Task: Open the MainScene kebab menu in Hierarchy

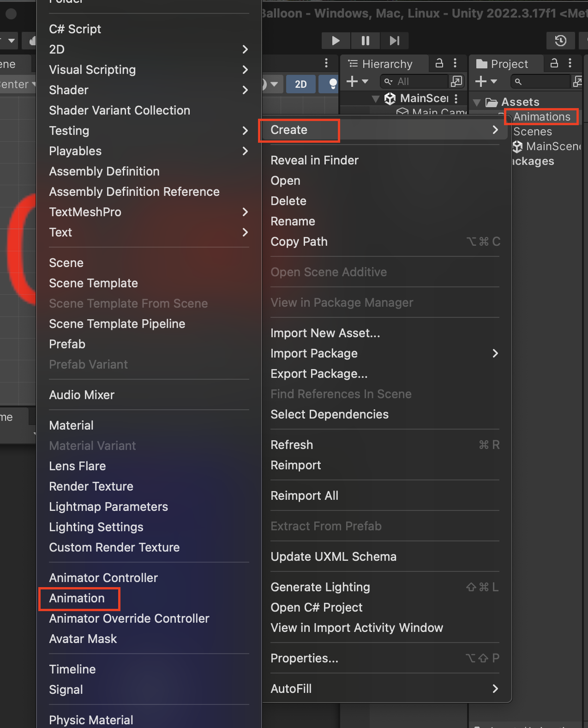Action: click(x=456, y=98)
